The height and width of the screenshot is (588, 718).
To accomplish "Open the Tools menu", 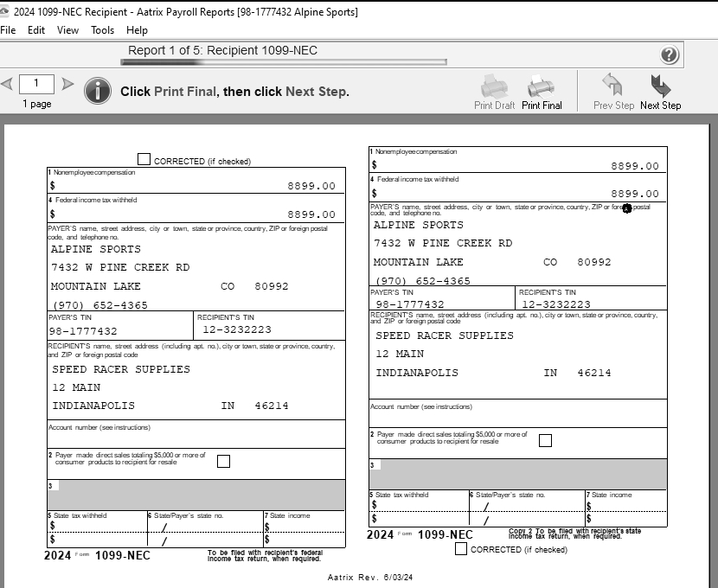I will (102, 29).
